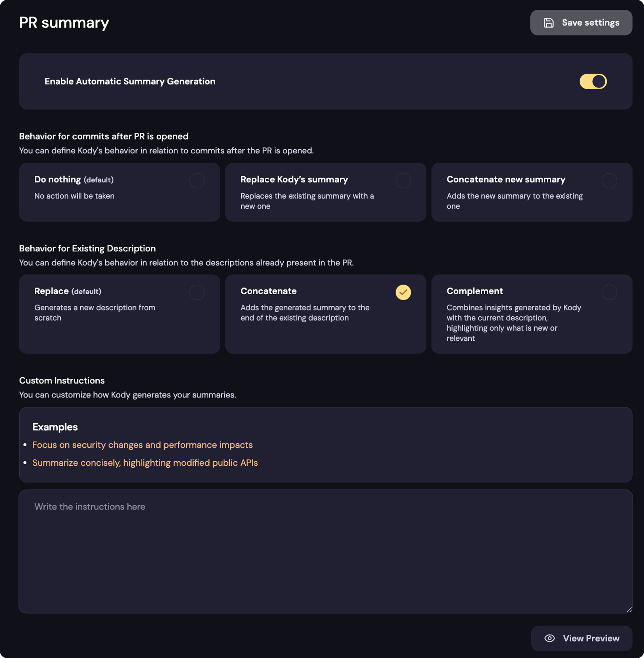
Task: Choose the Complement radio option
Action: coord(609,292)
